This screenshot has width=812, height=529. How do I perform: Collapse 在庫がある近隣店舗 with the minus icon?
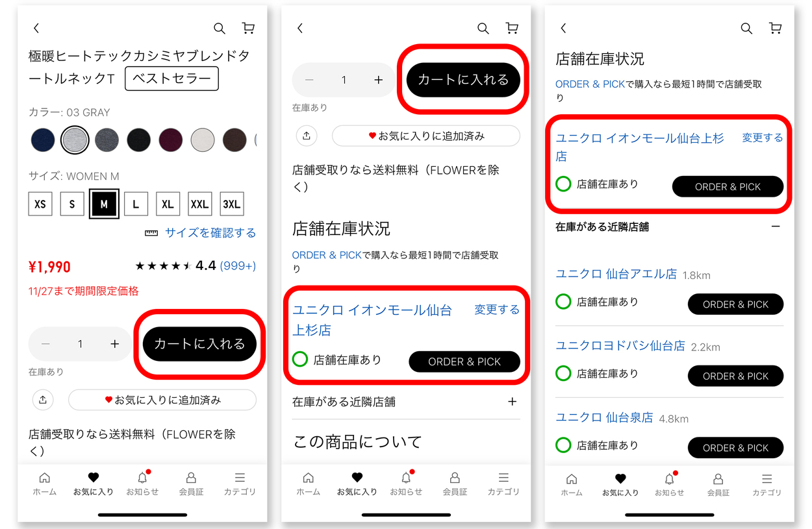[x=775, y=227]
